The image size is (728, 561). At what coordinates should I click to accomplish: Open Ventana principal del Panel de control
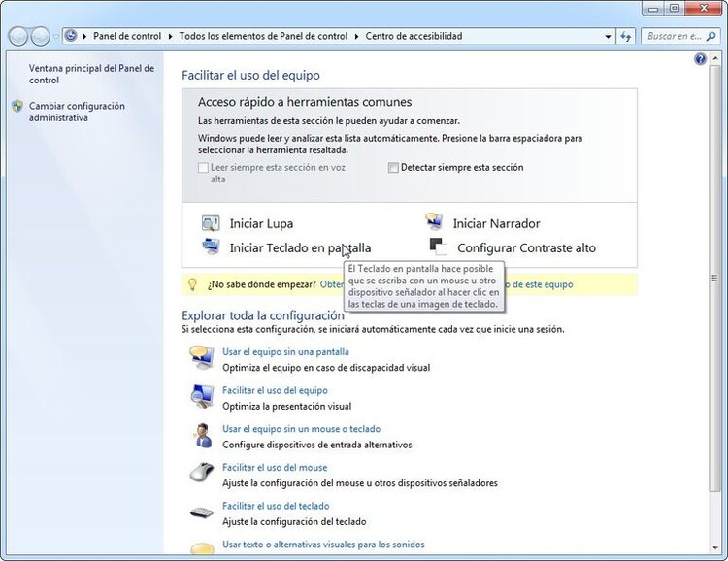coord(91,74)
